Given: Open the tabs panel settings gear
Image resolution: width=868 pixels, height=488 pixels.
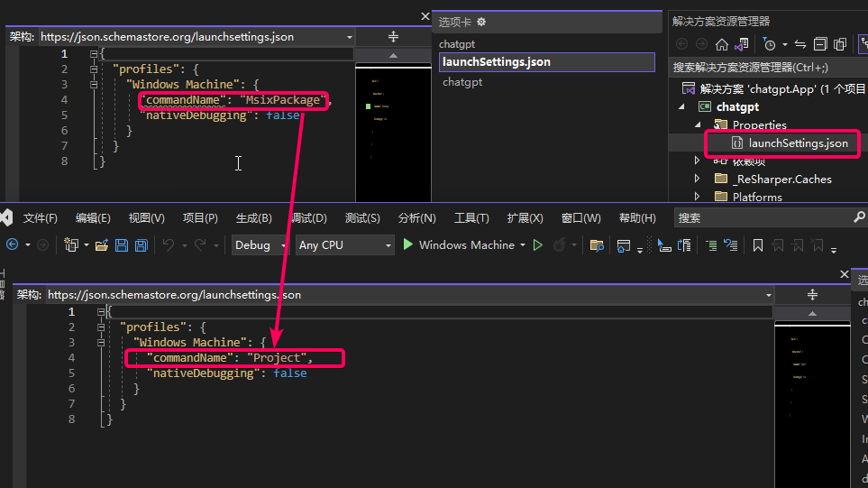Looking at the screenshot, I should pyautogui.click(x=481, y=22).
